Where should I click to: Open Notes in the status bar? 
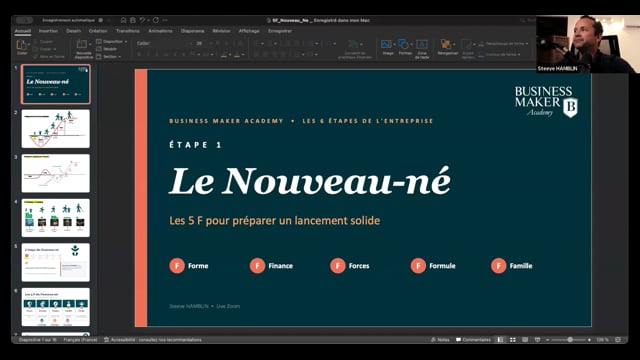pyautogui.click(x=440, y=340)
